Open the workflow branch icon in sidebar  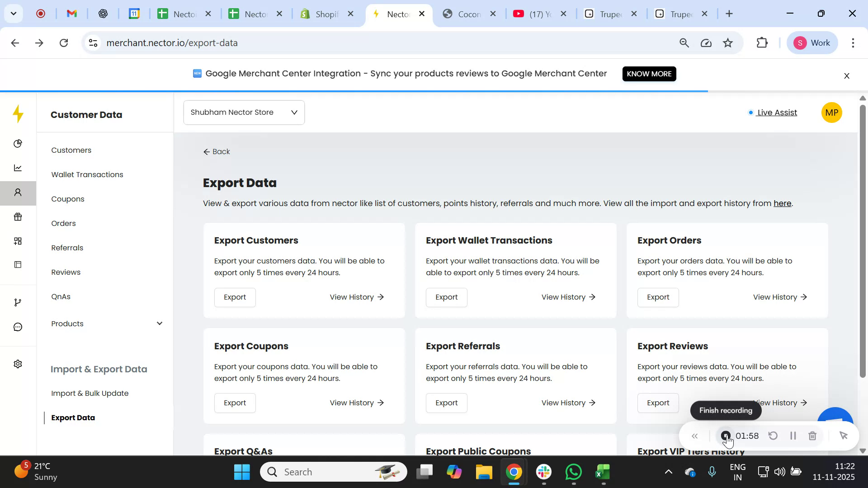pos(18,302)
